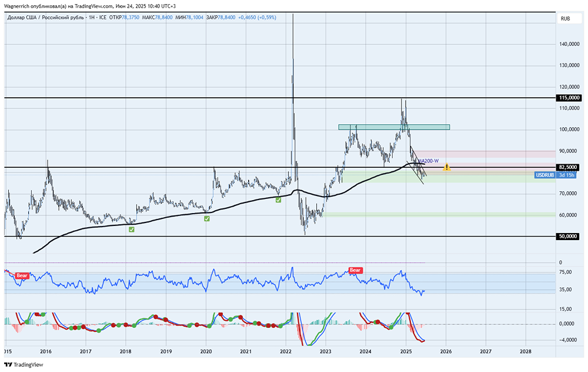Click the red Bear label near 2024 on the RSI
588x372 pixels.
(x=355, y=270)
